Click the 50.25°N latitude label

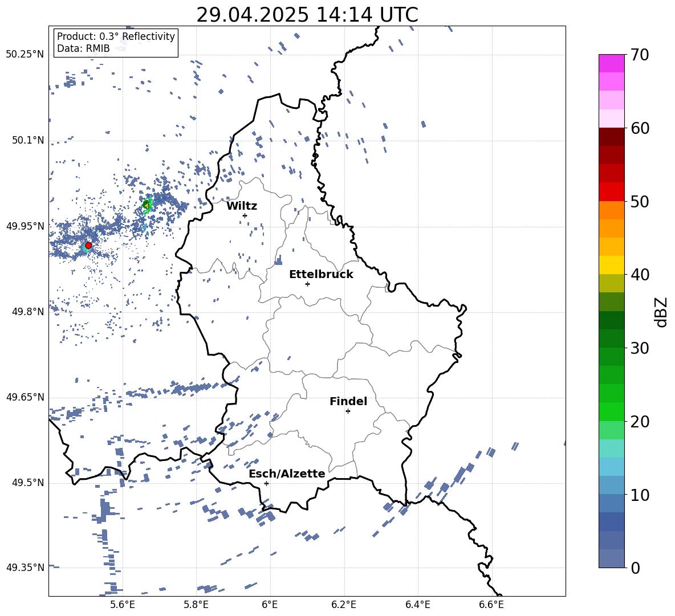tap(25, 55)
